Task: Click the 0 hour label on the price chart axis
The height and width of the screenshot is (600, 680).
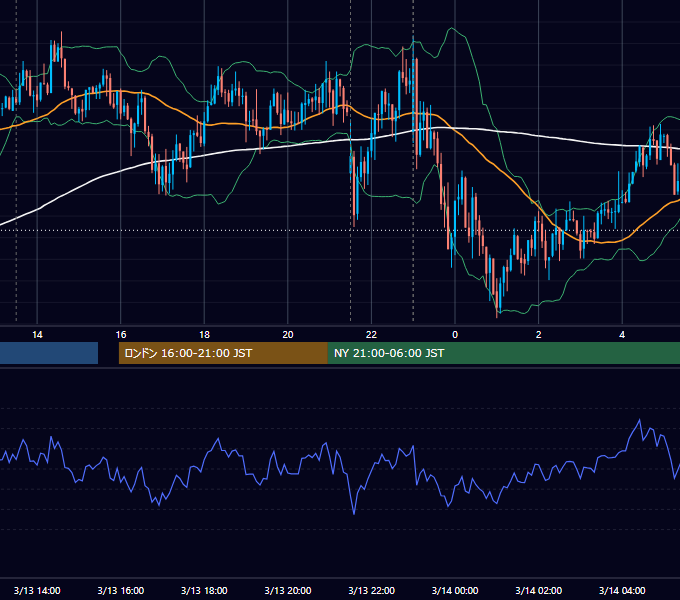Action: pos(455,334)
